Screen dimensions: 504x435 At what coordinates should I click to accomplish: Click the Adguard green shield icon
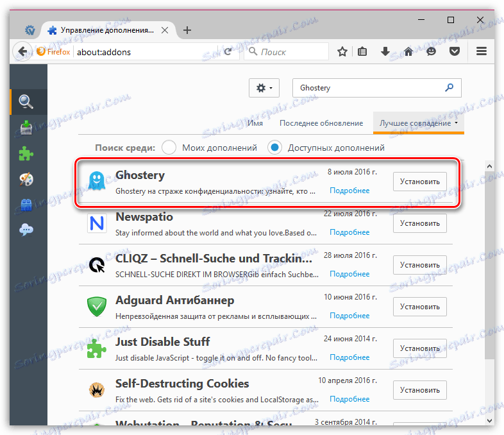point(96,307)
